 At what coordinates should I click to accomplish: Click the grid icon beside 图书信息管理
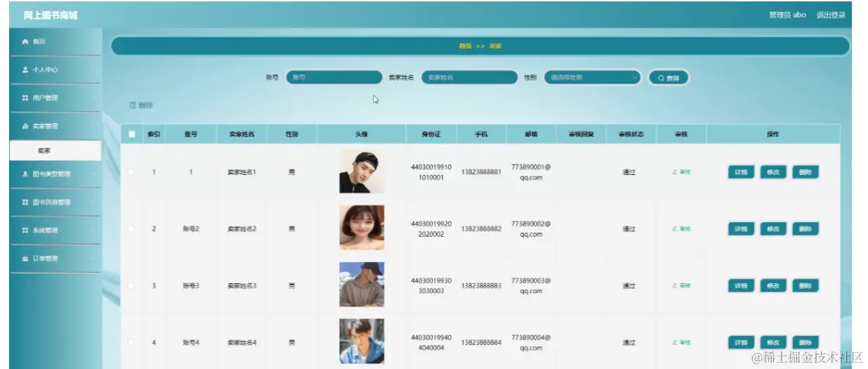point(25,202)
